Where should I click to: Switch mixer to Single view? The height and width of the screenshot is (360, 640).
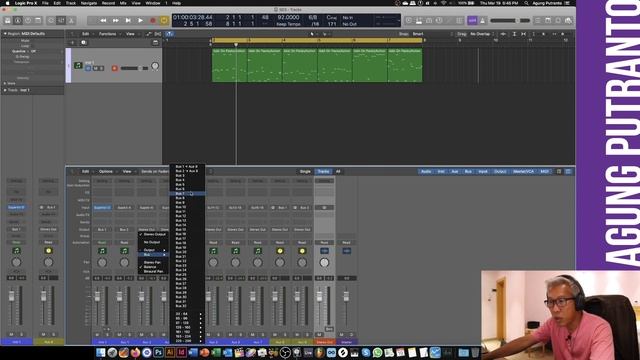305,171
